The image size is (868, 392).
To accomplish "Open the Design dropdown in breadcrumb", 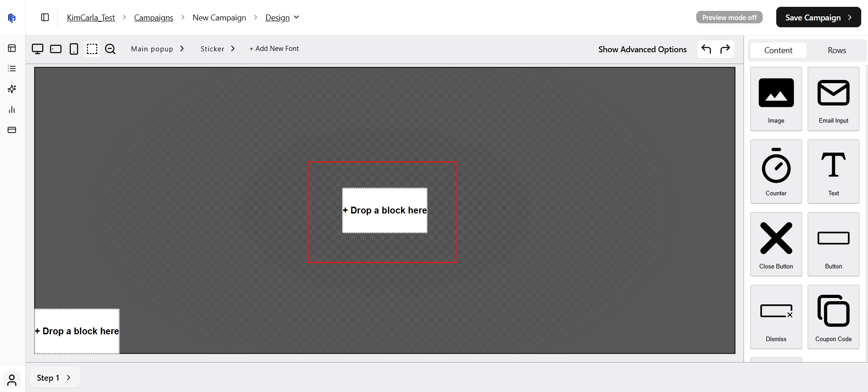I will [x=282, y=18].
